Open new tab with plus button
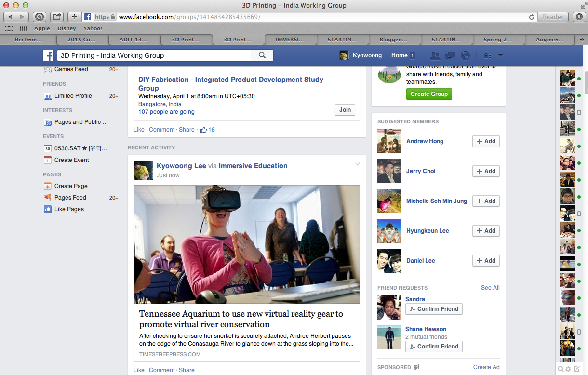588x375 pixels. pyautogui.click(x=581, y=40)
